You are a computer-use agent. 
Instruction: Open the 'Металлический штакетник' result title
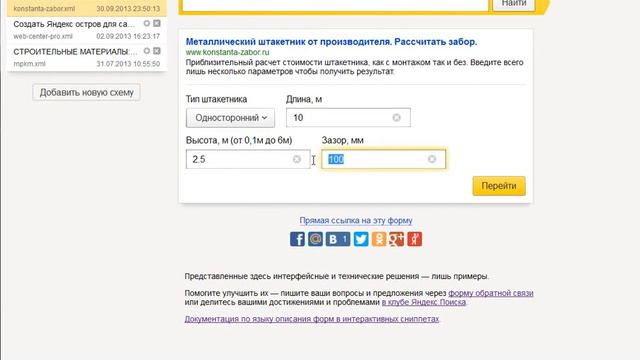pyautogui.click(x=331, y=42)
